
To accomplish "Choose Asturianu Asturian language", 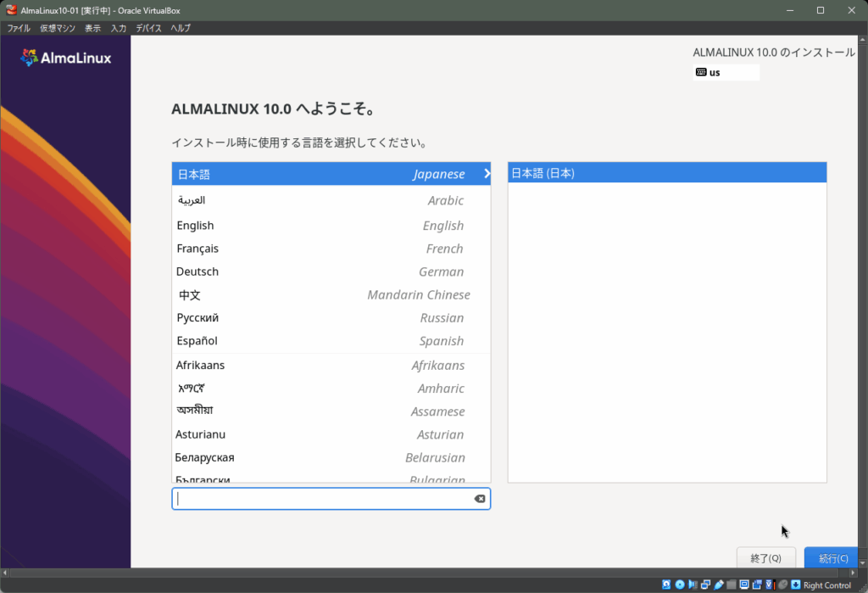I will [331, 434].
